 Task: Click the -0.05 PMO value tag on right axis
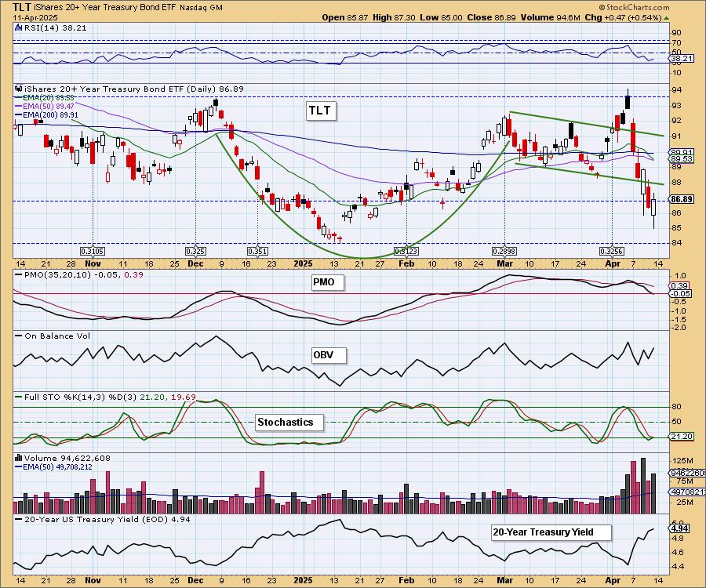point(680,293)
